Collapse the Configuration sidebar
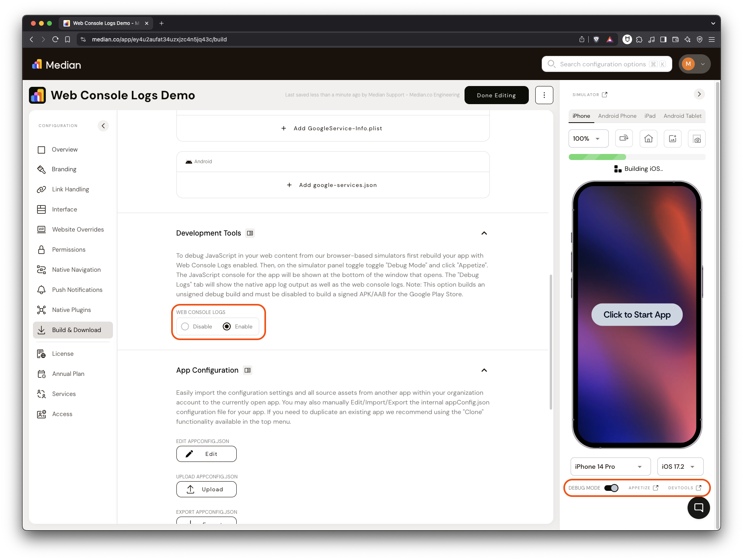Image resolution: width=743 pixels, height=560 pixels. coord(103,126)
